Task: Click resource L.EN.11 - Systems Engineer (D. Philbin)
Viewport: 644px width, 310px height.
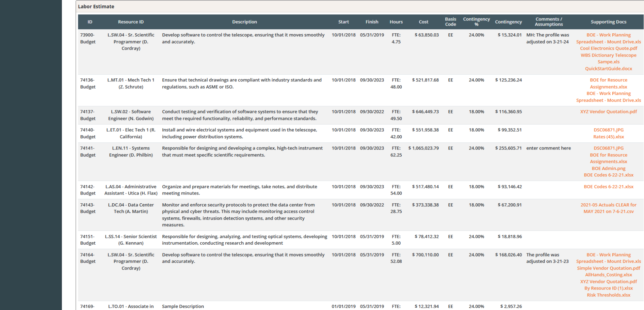Action: pyautogui.click(x=131, y=151)
